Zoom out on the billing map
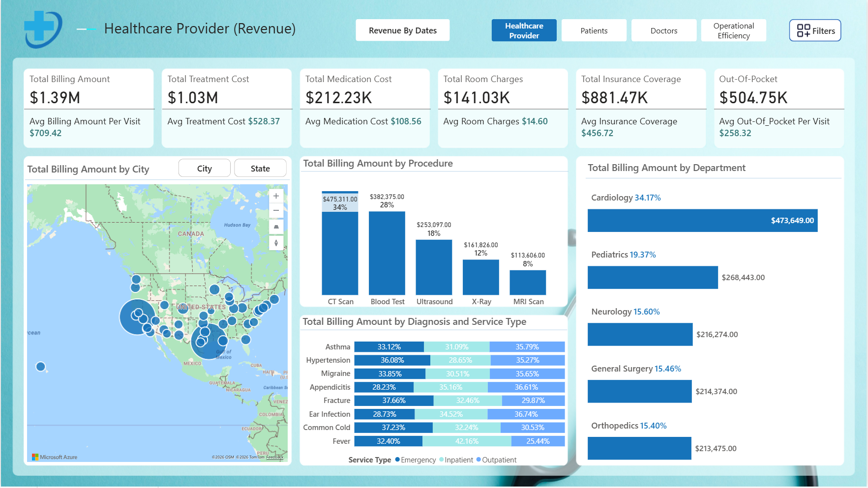868x488 pixels. [x=276, y=210]
